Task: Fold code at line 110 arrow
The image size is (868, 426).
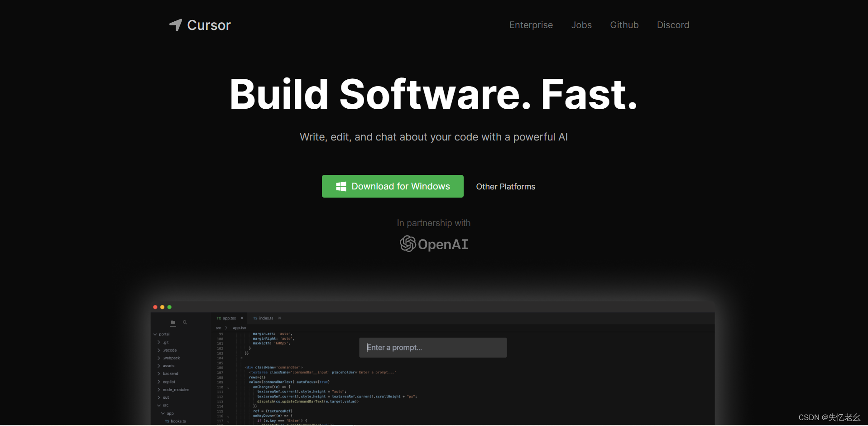Action: [x=228, y=388]
